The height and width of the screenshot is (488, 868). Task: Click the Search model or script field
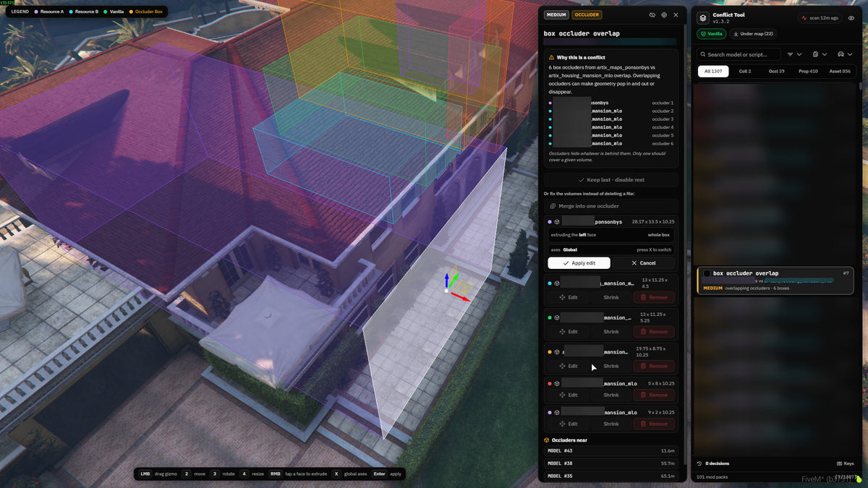coord(738,54)
